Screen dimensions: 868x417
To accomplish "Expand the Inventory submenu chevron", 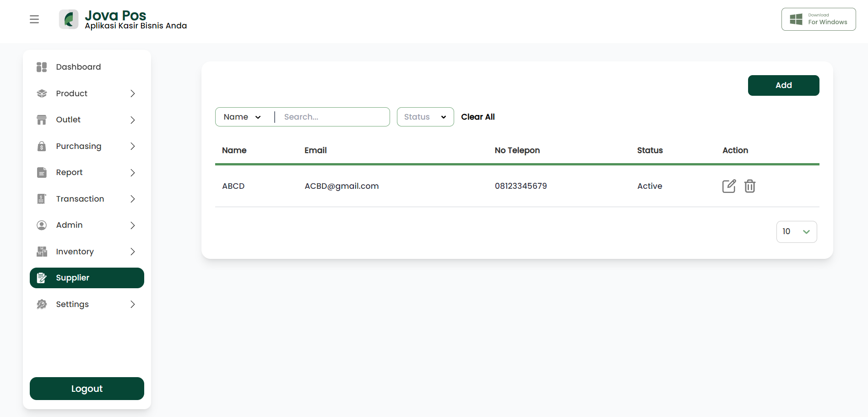I will click(x=133, y=252).
